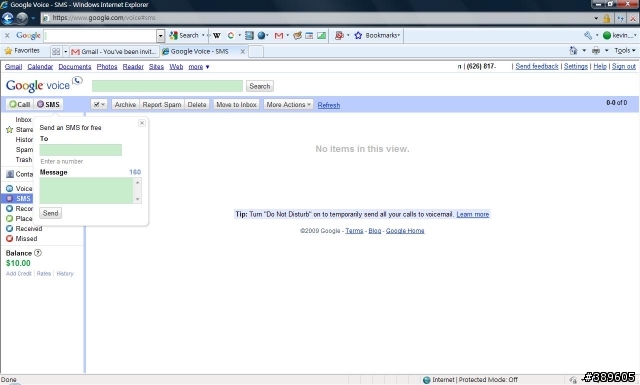This screenshot has width=640, height=385.
Task: Click the Placed calls green icon
Action: pos(9,219)
